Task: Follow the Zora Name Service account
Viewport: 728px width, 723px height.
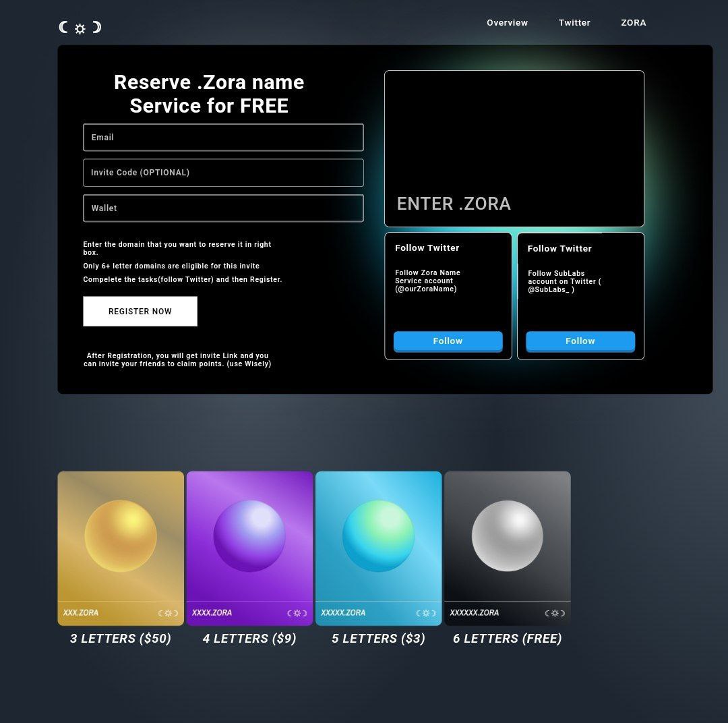Action: (448, 341)
